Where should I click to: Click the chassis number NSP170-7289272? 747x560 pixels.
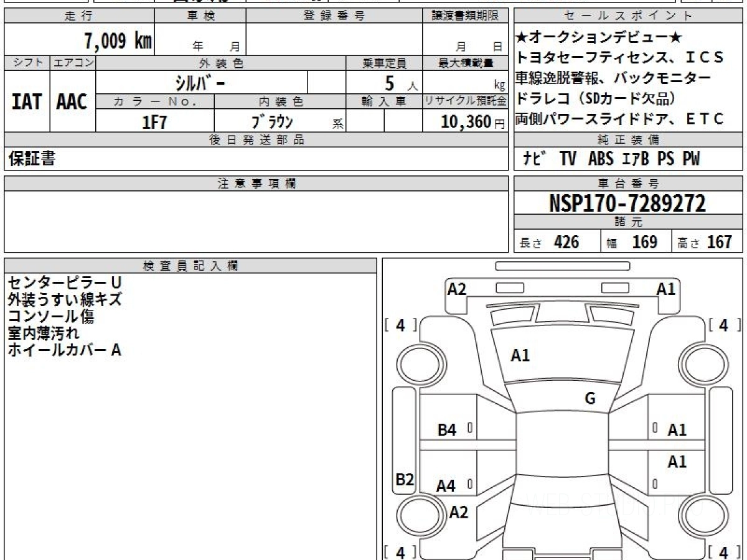[x=627, y=203]
